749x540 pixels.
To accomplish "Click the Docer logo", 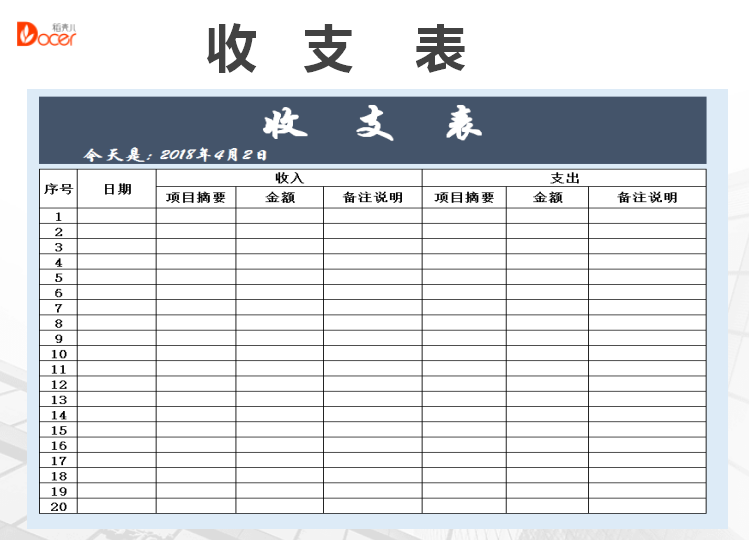I will (46, 35).
